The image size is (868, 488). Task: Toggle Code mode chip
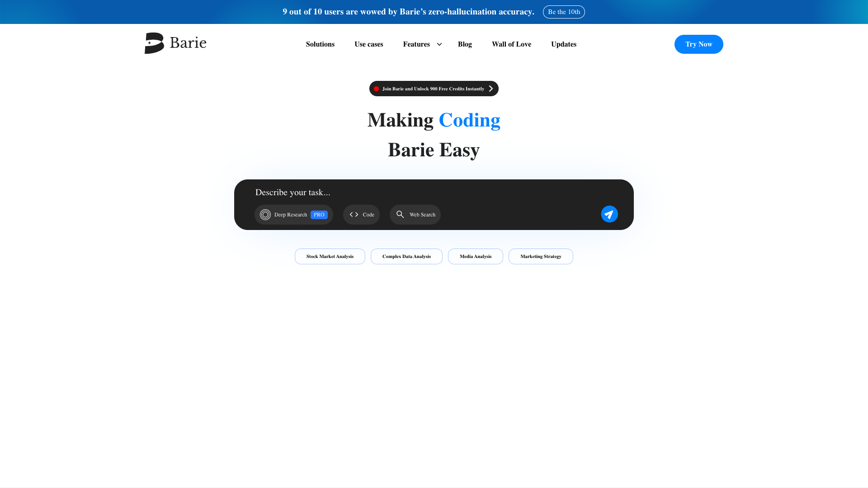[x=361, y=215]
